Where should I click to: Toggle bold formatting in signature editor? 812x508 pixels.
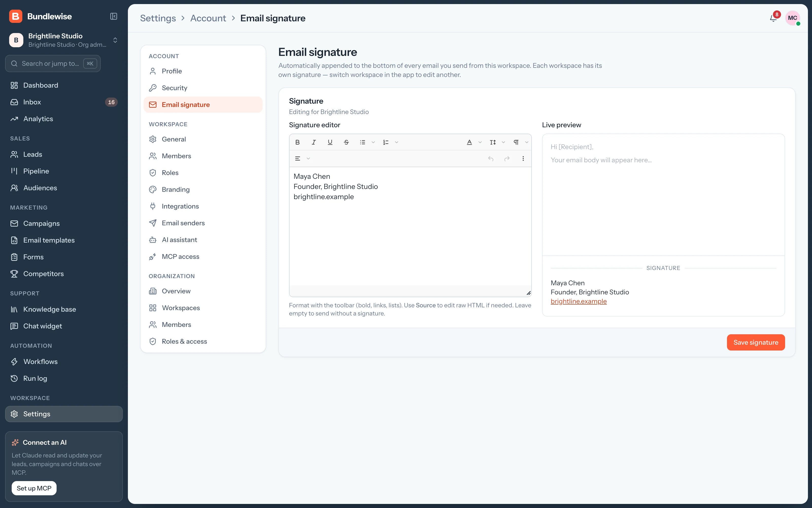297,142
